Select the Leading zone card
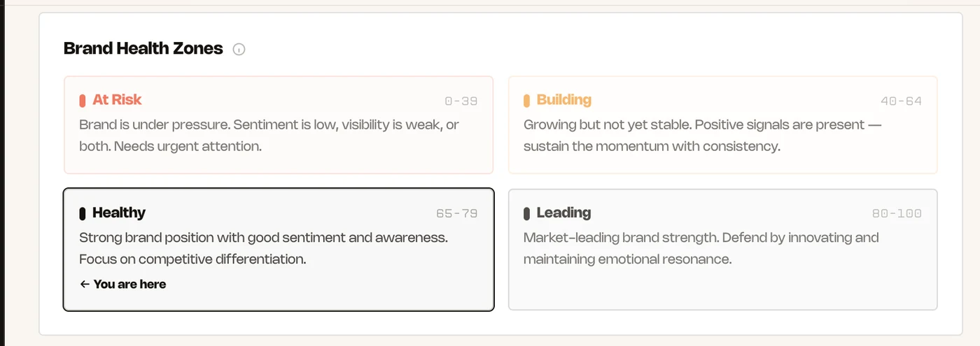Screen dimensions: 980x346 pos(722,250)
